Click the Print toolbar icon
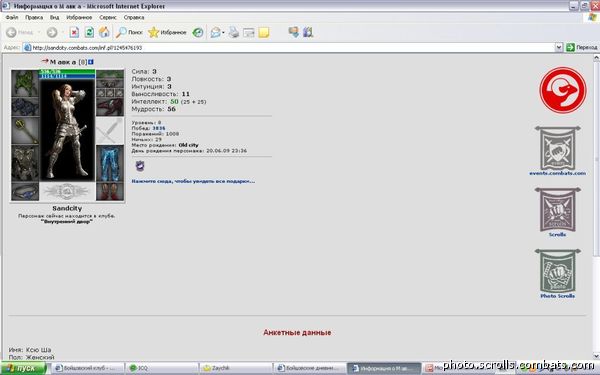 click(x=233, y=33)
